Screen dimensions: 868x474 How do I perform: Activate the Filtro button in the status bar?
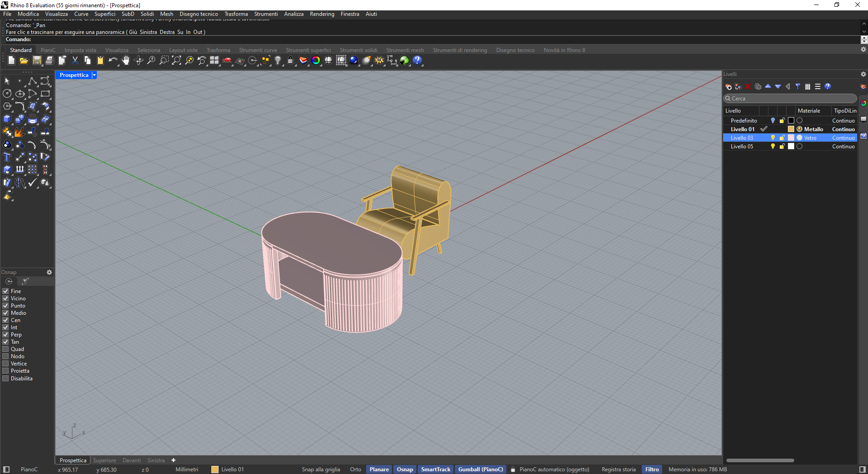652,469
